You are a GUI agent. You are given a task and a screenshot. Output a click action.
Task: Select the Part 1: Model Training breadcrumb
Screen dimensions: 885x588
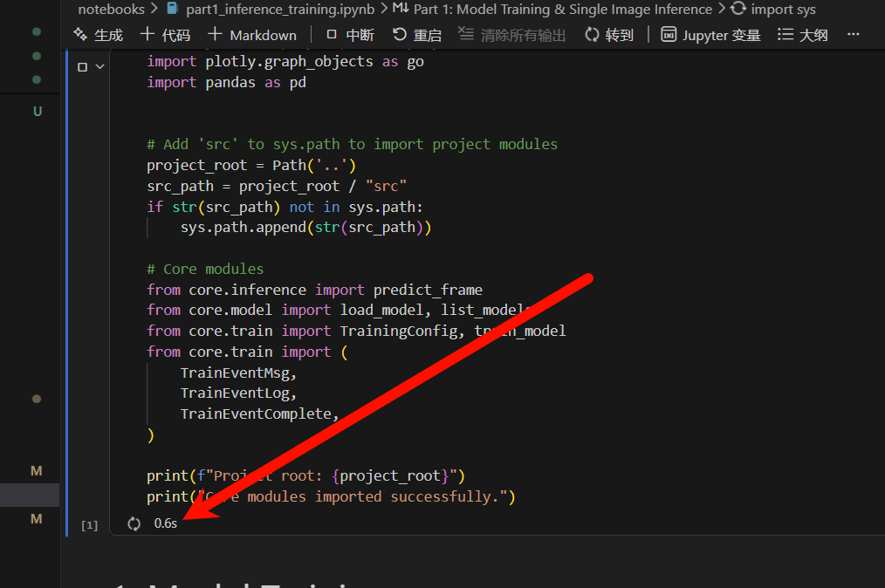point(552,9)
